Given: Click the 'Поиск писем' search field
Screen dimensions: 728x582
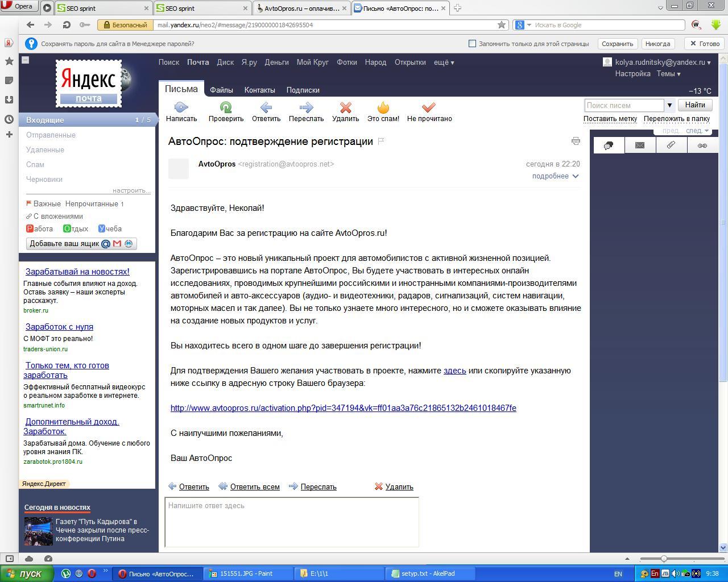Looking at the screenshot, I should [x=624, y=105].
